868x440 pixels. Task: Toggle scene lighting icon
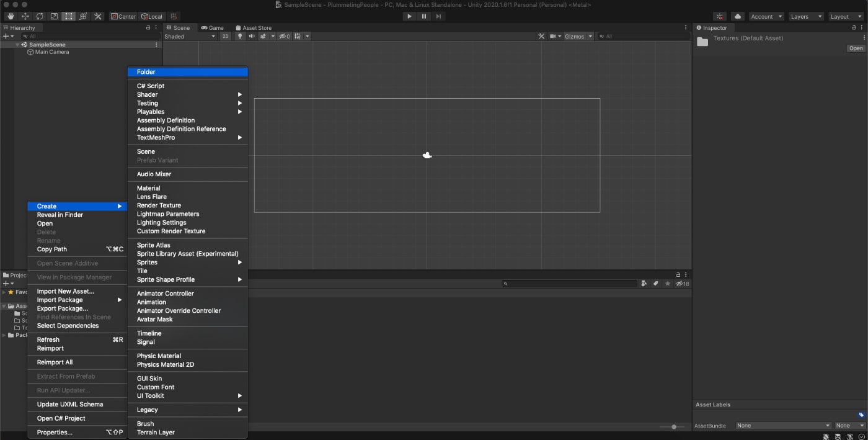pyautogui.click(x=239, y=36)
